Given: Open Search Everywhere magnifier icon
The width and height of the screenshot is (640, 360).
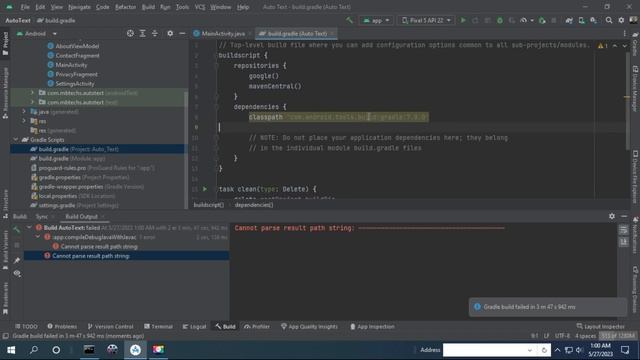Looking at the screenshot, I should (609, 20).
